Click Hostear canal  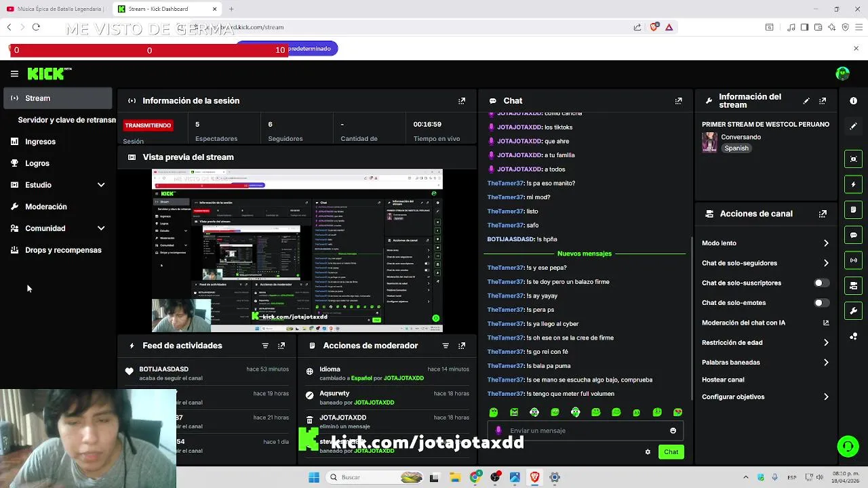[x=723, y=380]
